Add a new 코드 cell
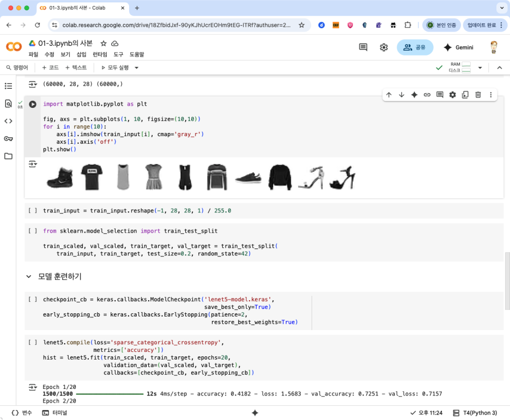The image size is (510, 420). click(51, 68)
